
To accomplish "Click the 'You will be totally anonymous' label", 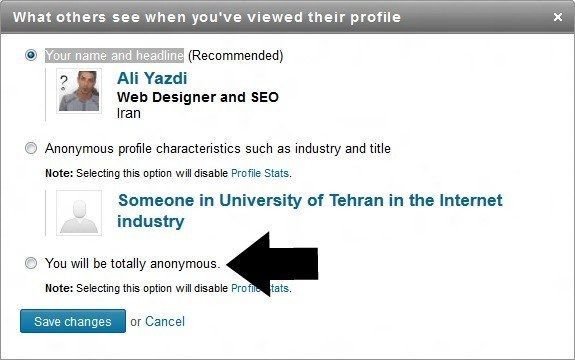I will (133, 263).
